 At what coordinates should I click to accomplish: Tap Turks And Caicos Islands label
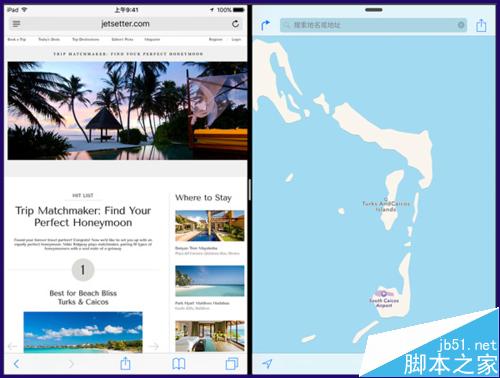[386, 206]
